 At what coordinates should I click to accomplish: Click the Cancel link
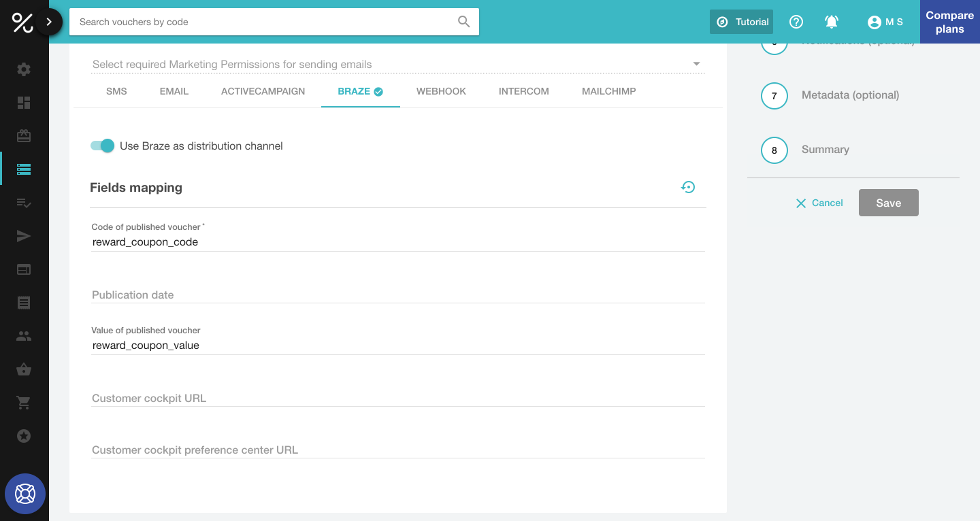[x=819, y=203]
